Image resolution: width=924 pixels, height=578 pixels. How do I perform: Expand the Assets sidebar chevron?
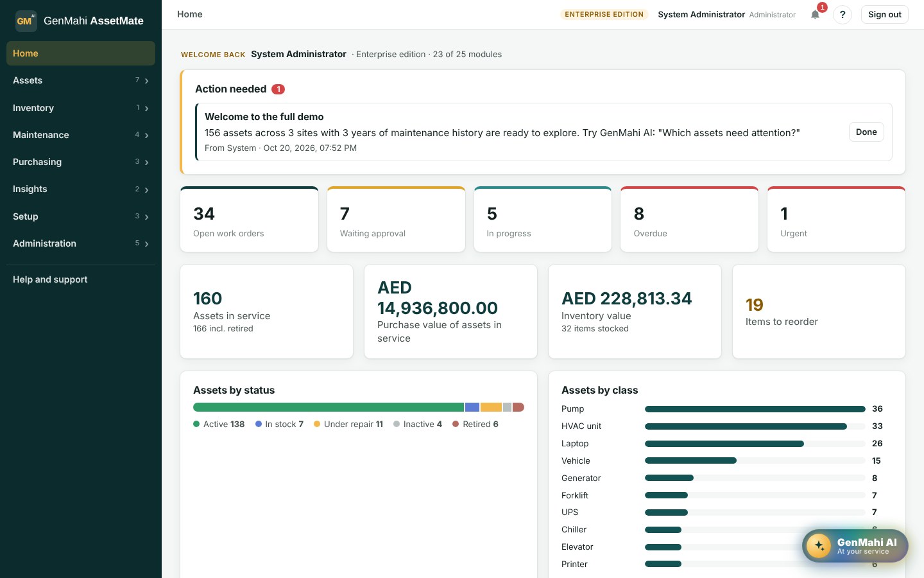tap(147, 81)
